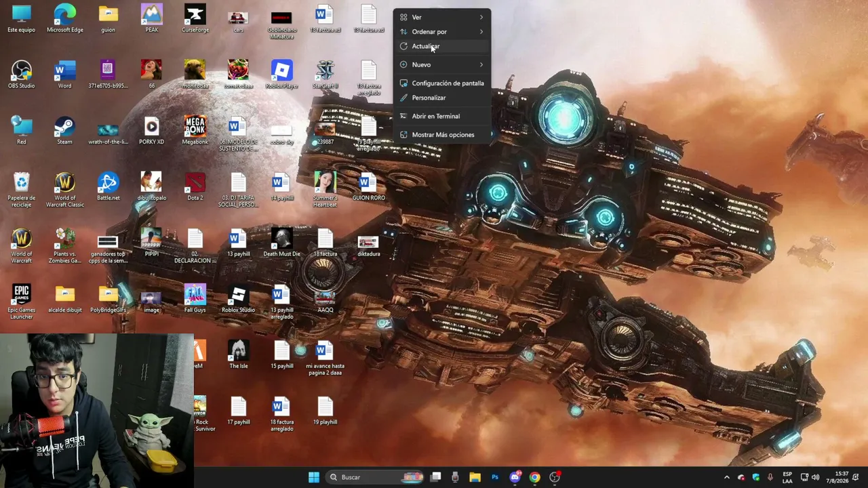Open Task View from the taskbar
This screenshot has width=868, height=488.
pos(436,477)
